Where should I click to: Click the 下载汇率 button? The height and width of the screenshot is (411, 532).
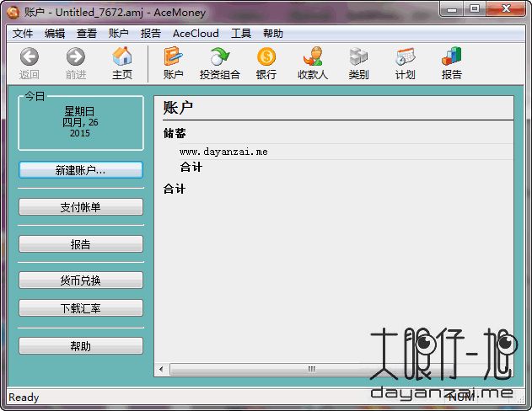(81, 308)
